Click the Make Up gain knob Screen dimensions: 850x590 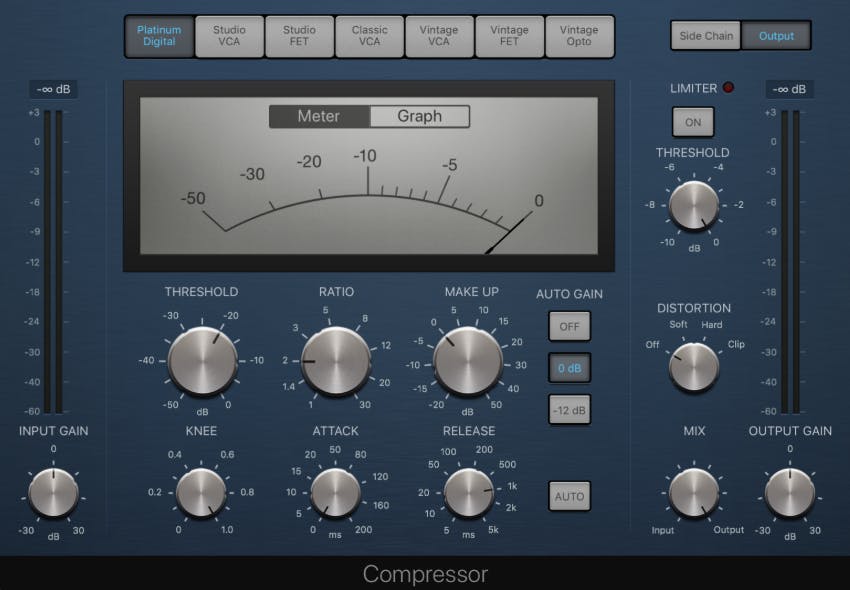coord(468,361)
